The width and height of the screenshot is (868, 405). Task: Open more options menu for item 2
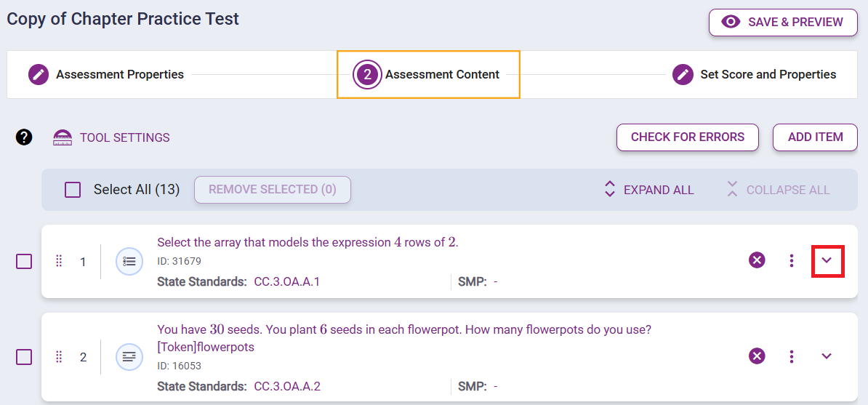coord(792,356)
